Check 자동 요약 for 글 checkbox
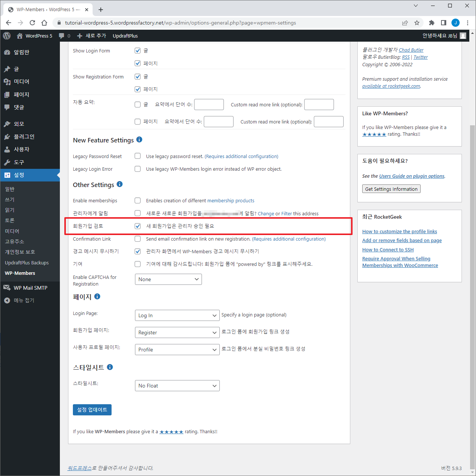Image resolution: width=476 pixels, height=476 pixels. click(138, 104)
